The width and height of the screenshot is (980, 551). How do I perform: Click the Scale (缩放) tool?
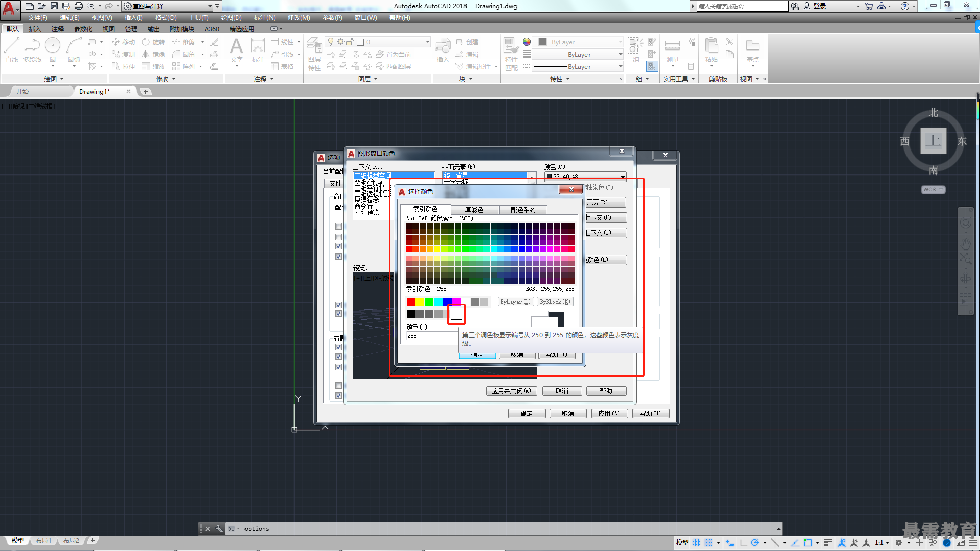[153, 67]
